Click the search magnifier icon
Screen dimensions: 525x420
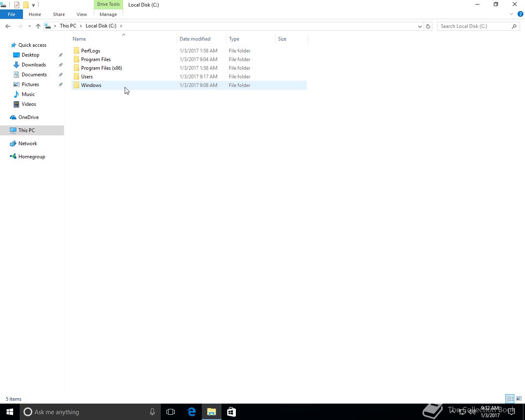pyautogui.click(x=514, y=26)
